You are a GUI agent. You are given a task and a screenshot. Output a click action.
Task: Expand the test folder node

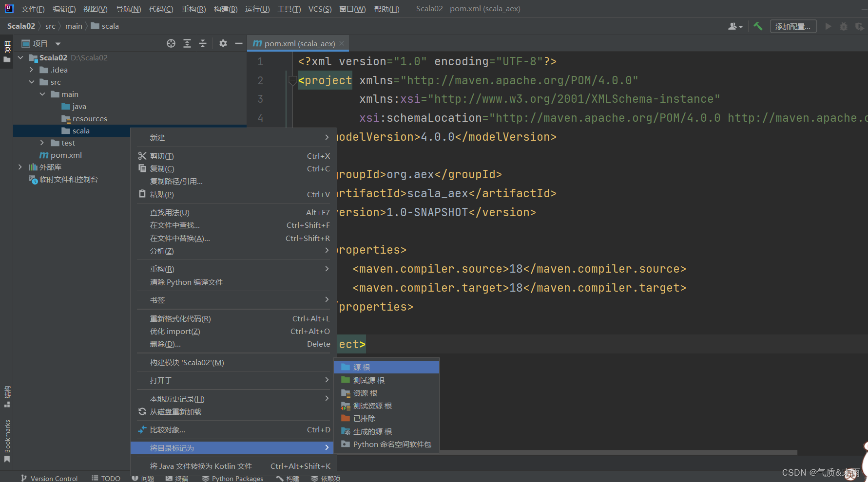tap(42, 143)
